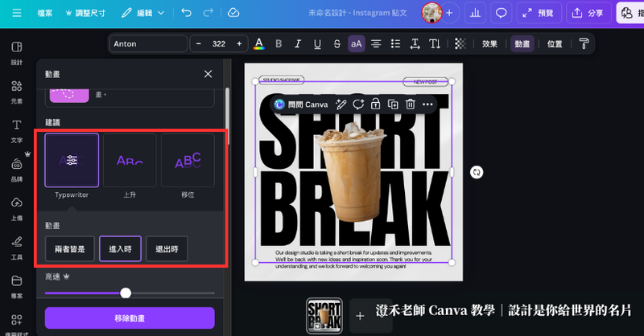Open the 工具 tools sidebar panel
Viewport: 644px width, 336px height.
(x=16, y=248)
